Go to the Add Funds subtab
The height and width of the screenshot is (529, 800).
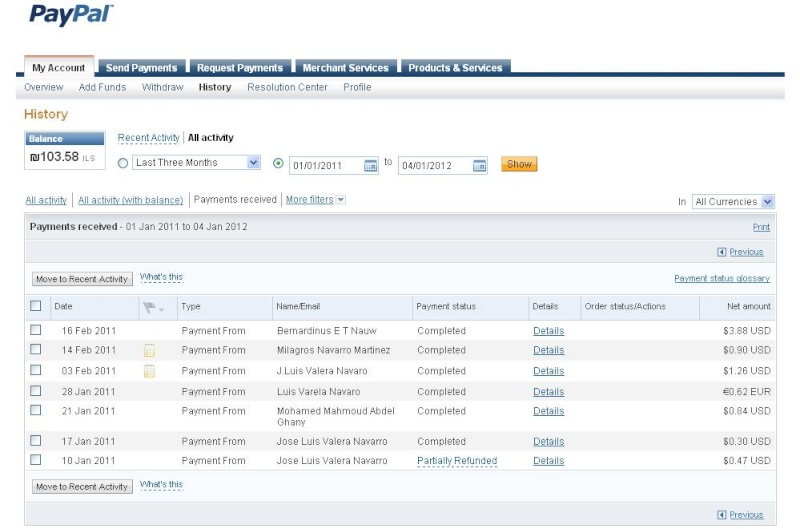click(x=103, y=87)
